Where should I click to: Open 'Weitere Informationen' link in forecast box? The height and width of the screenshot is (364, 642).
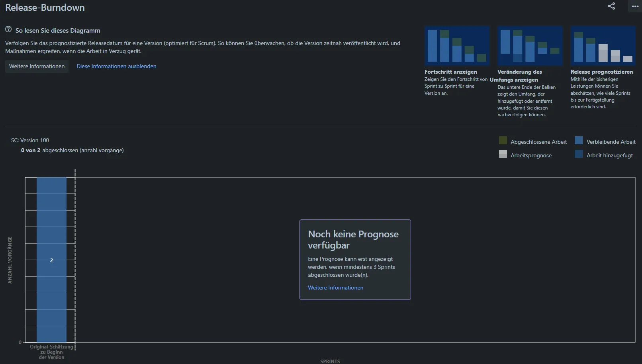click(335, 288)
